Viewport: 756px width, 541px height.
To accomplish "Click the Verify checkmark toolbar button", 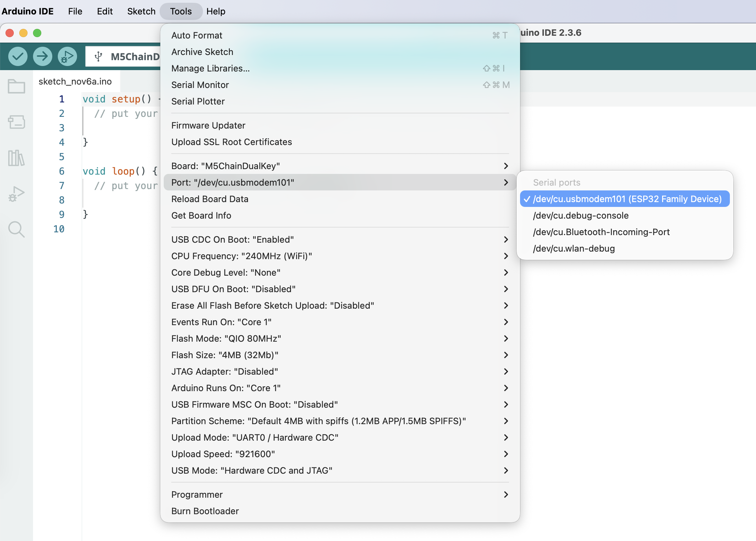I will point(18,56).
